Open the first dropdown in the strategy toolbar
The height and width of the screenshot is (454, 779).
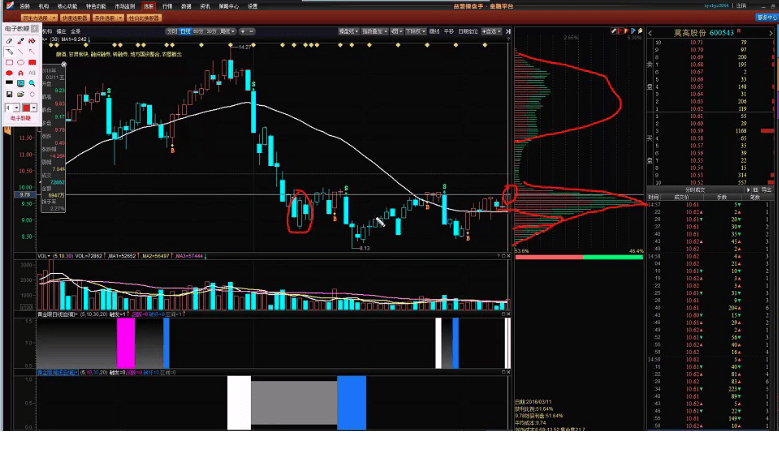pyautogui.click(x=39, y=18)
